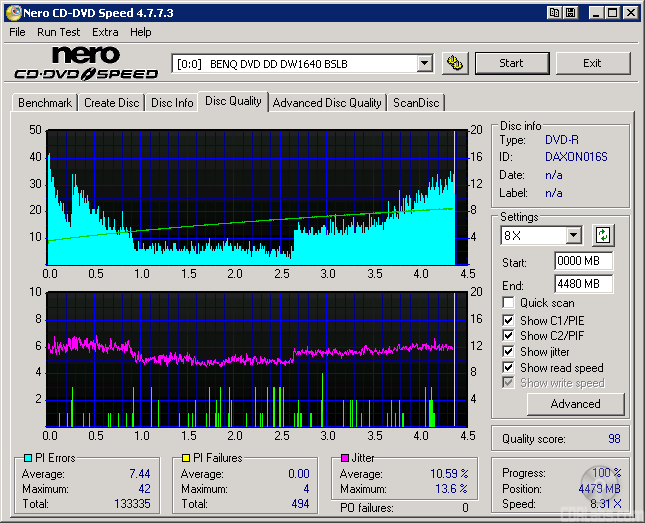The image size is (645, 523).
Task: Click the Nero CD-DVD Speed logo
Action: (x=86, y=62)
